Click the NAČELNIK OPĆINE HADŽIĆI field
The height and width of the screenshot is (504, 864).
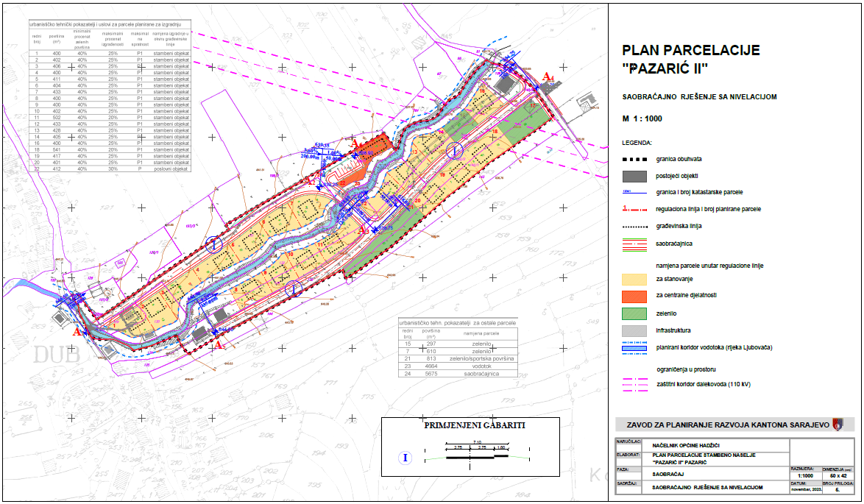pos(687,445)
